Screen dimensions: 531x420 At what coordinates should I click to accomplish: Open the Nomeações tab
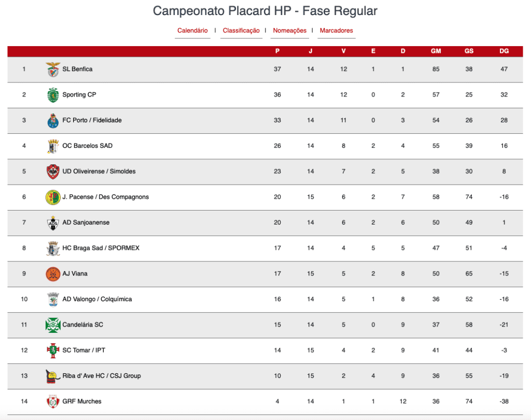(x=289, y=31)
